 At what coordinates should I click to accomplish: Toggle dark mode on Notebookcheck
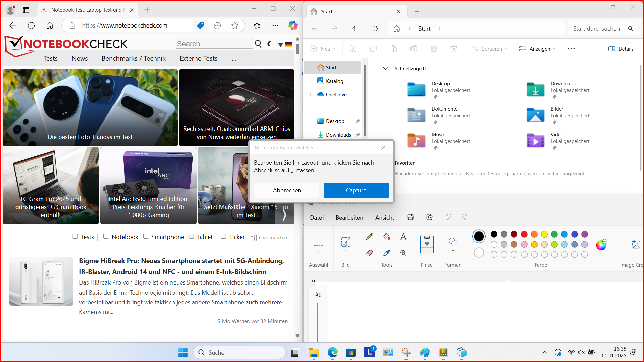(x=269, y=44)
